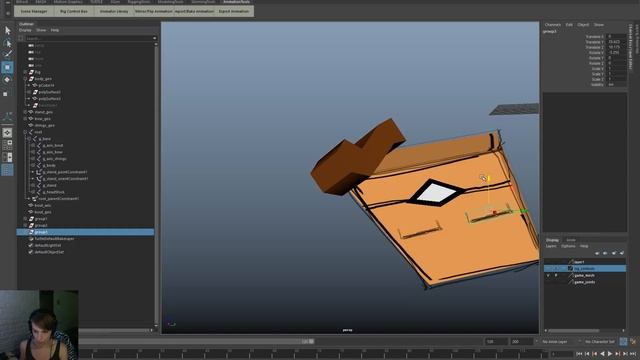Viewport: 640px width, 360px height.
Task: Toggle the Auto Key button
Action: [623, 341]
